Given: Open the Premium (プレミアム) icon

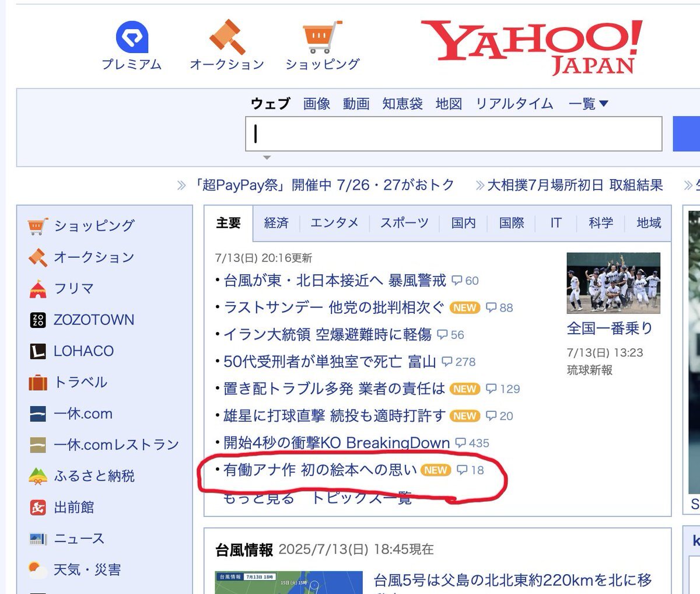Looking at the screenshot, I should [x=132, y=37].
